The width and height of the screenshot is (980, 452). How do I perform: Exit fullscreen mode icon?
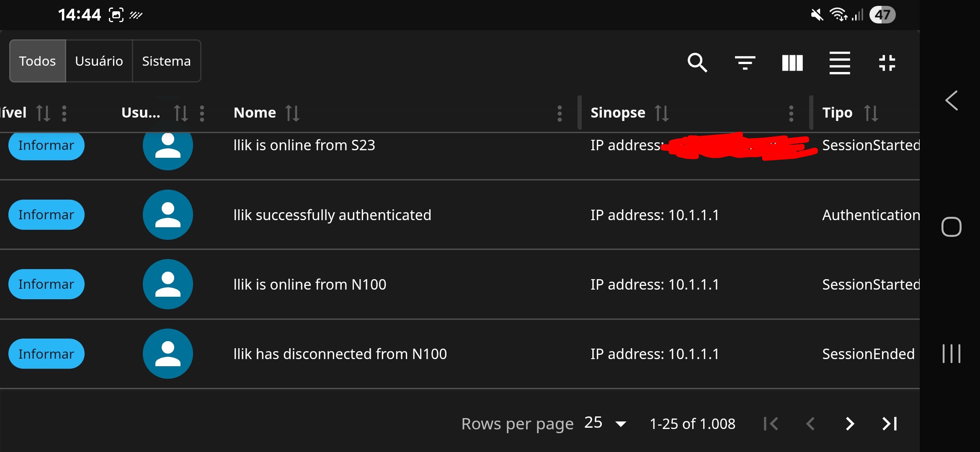point(887,63)
